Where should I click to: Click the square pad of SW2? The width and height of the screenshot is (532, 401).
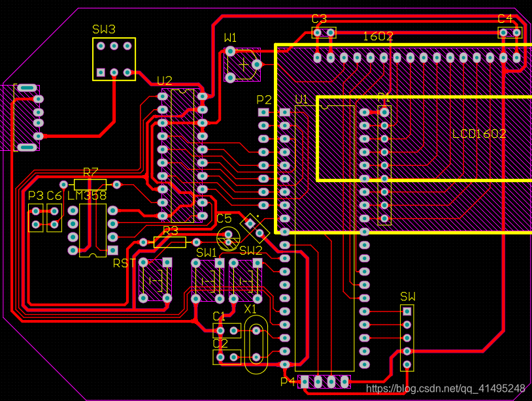(x=258, y=263)
